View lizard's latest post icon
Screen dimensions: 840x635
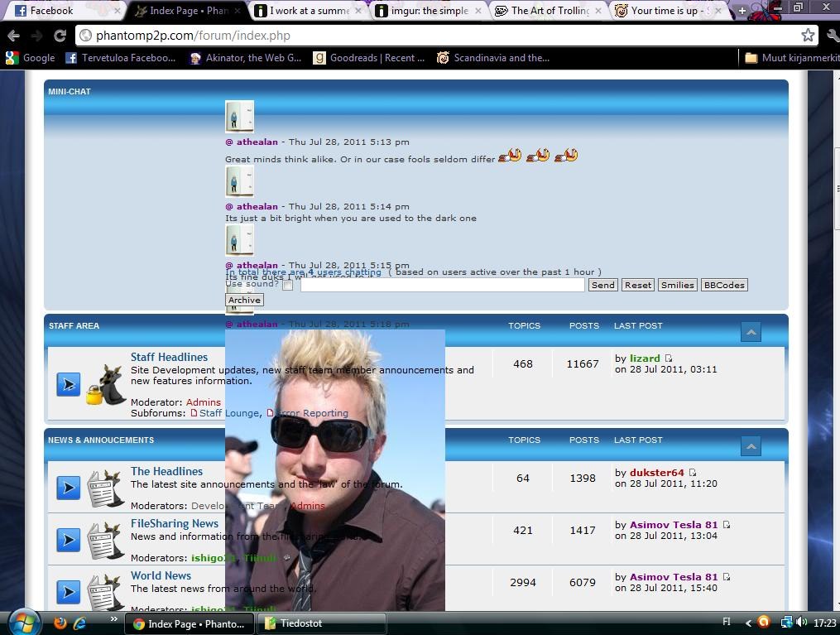tap(669, 358)
